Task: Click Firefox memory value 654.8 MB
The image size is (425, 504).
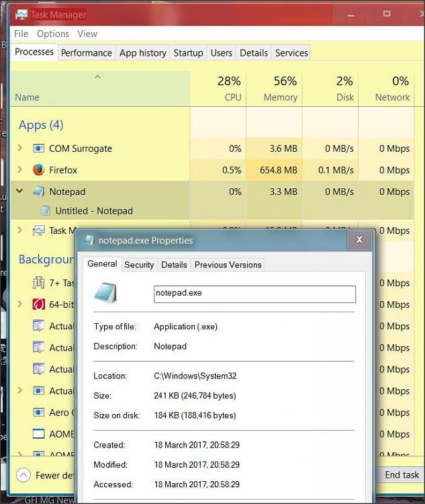Action: coord(279,170)
